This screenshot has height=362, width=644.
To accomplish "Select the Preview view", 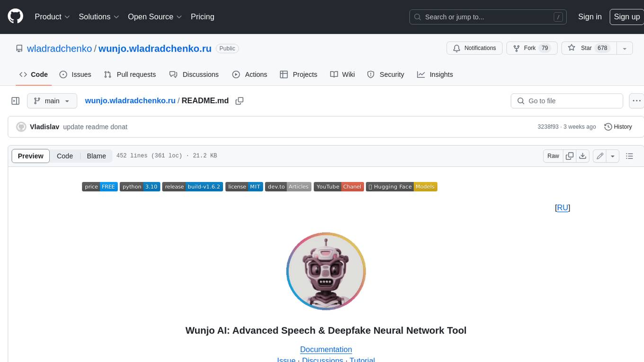I will click(31, 156).
